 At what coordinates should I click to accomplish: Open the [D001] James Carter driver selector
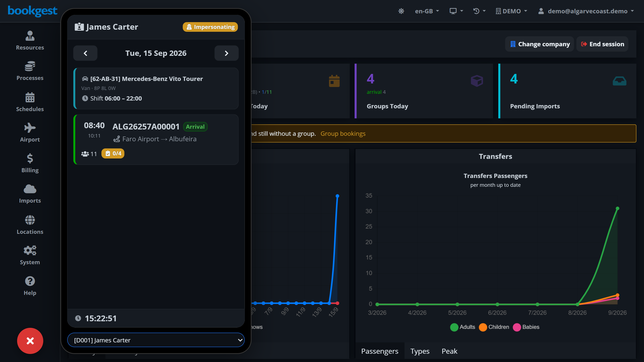156,340
